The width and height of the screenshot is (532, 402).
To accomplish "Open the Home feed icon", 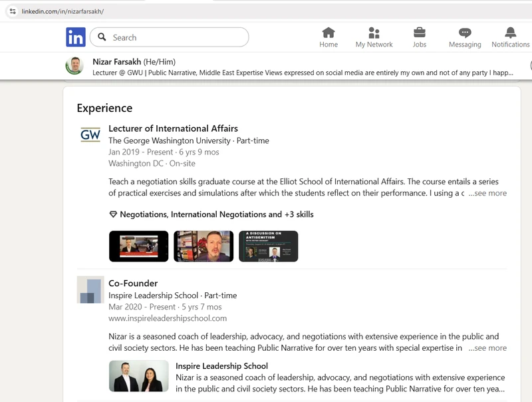I will coord(329,33).
